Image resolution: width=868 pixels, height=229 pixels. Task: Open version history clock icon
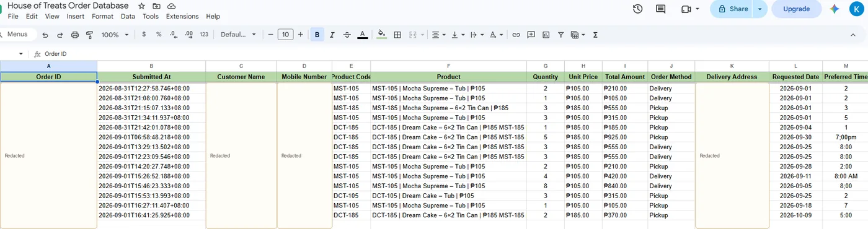[637, 9]
